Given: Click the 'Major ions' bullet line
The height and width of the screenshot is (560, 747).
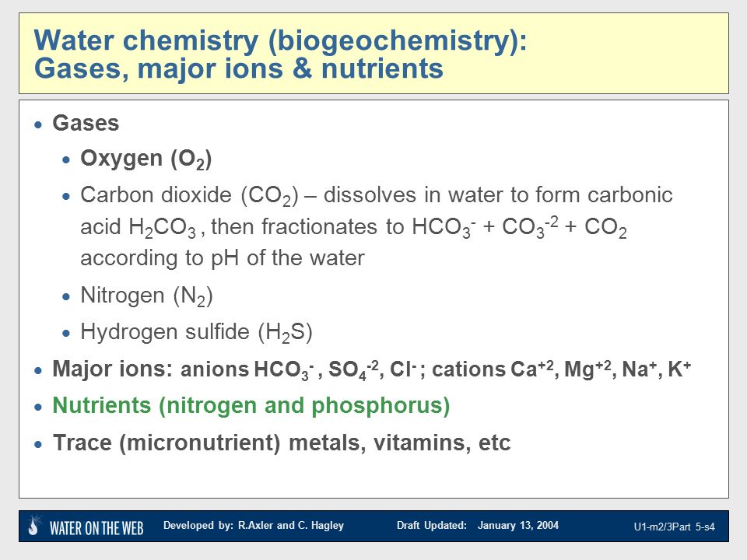Looking at the screenshot, I should pos(372,369).
